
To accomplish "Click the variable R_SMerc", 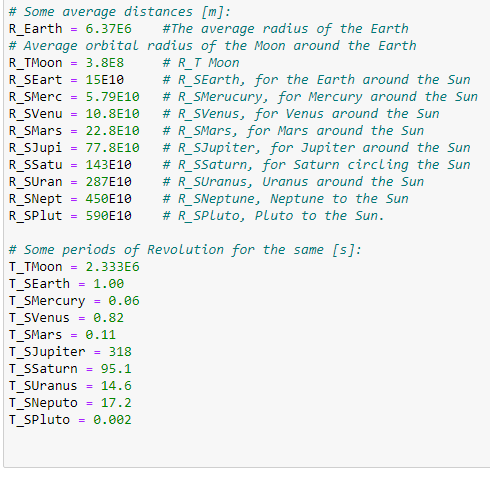I will coord(35,97).
